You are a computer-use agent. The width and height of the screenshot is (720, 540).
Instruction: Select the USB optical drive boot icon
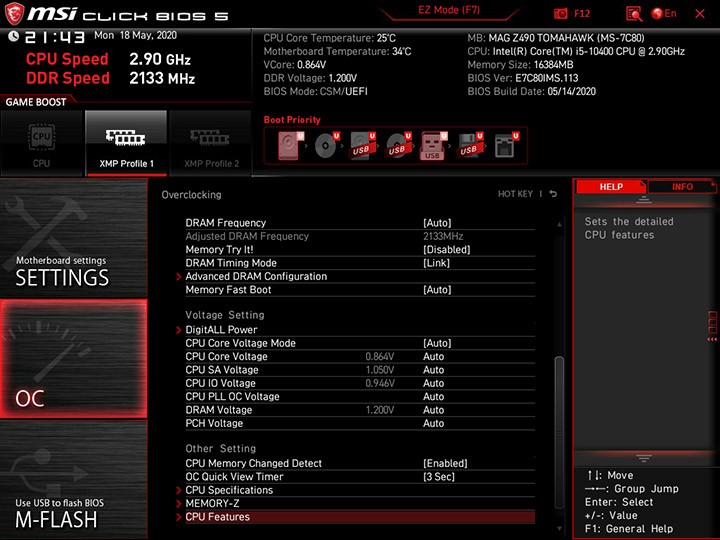398,146
